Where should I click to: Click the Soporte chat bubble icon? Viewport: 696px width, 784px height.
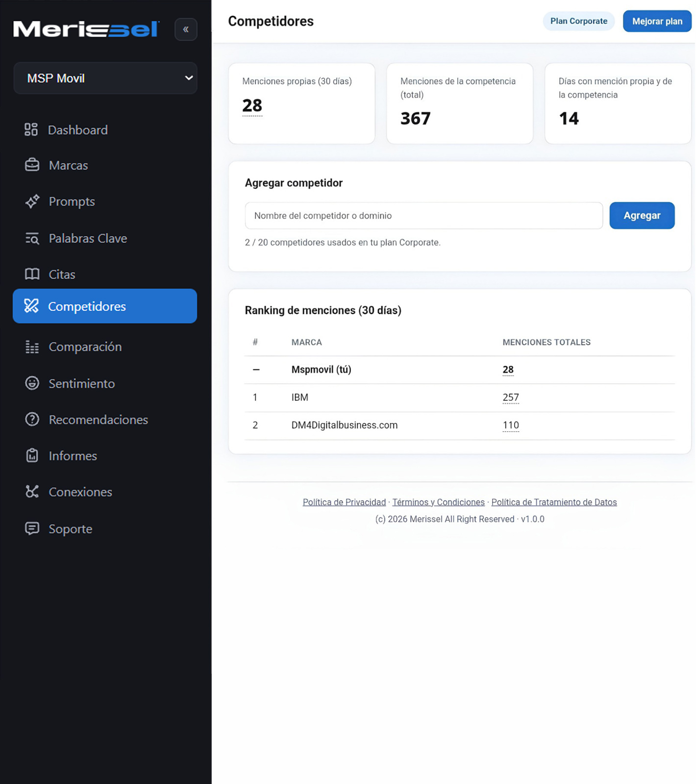click(32, 528)
